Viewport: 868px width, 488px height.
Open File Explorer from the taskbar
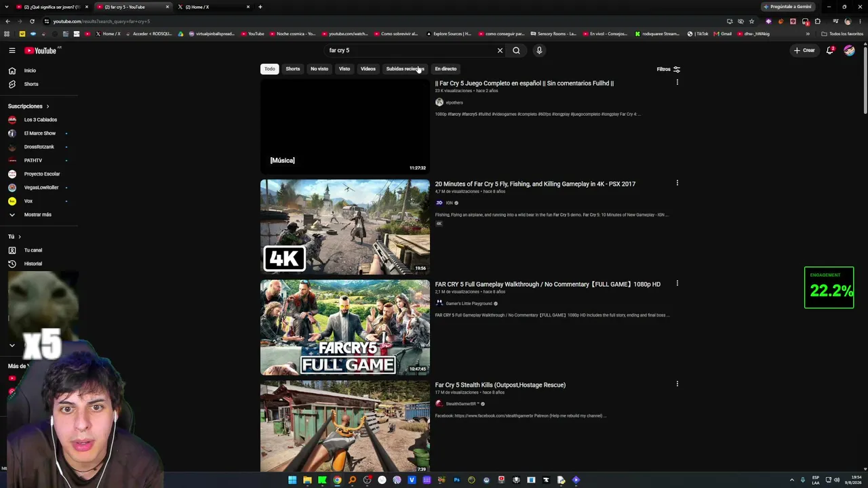click(x=307, y=480)
